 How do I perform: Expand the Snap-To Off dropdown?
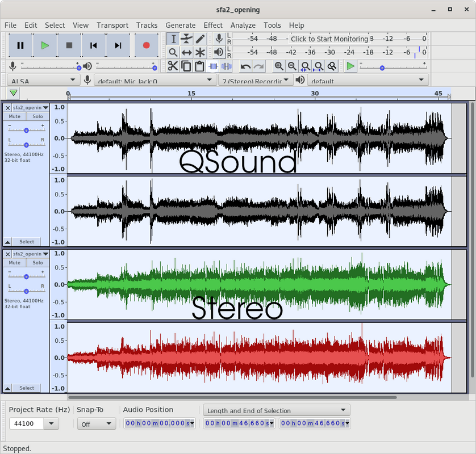[96, 424]
